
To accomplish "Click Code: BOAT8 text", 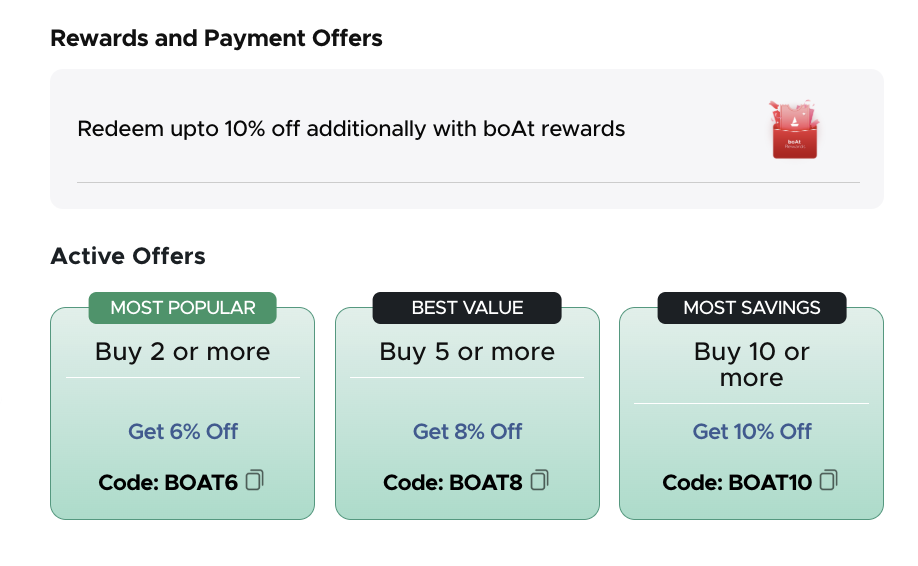I will [453, 483].
